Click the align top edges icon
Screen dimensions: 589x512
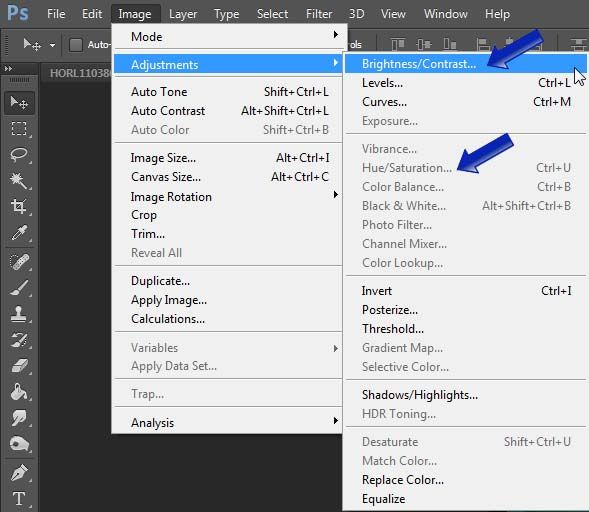pos(398,44)
